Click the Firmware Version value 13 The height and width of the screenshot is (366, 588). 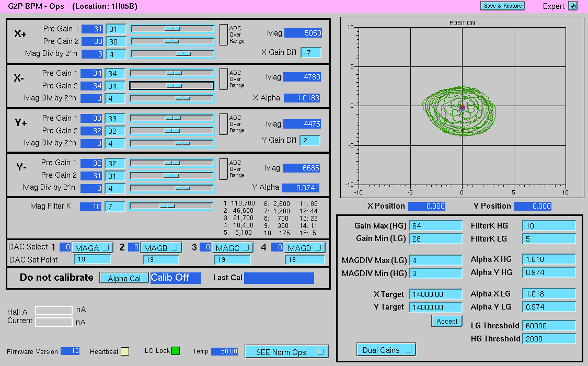click(70, 351)
